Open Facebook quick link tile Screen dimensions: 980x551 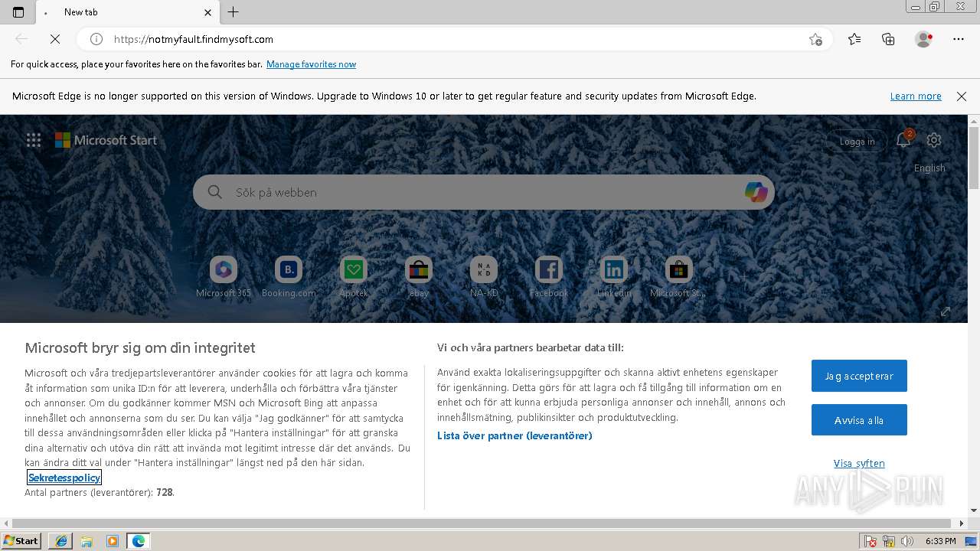(x=549, y=277)
